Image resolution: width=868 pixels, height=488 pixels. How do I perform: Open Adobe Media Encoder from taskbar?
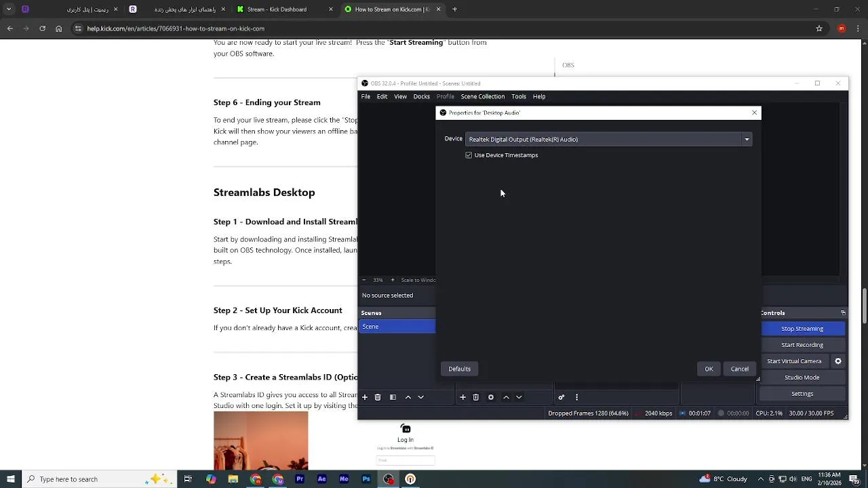coord(344,479)
